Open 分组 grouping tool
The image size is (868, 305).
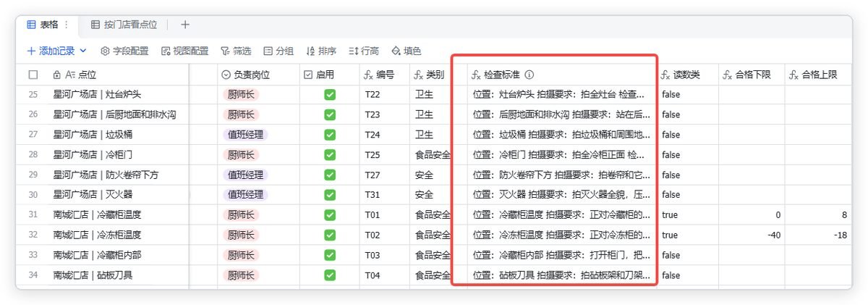278,51
